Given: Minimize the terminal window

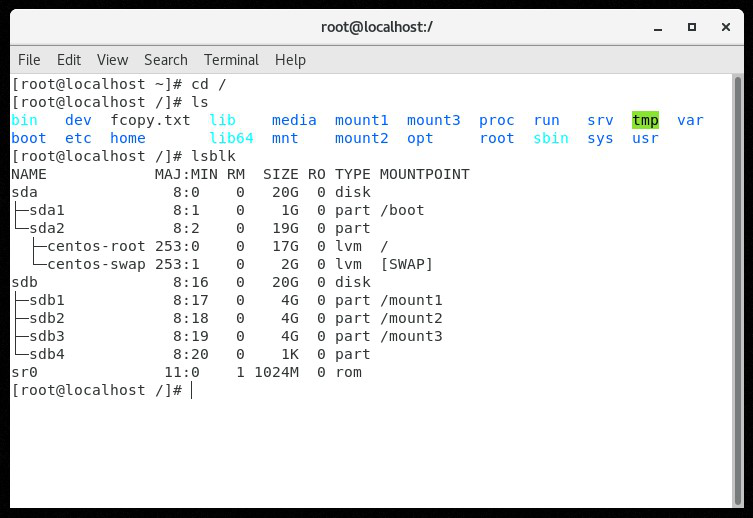Looking at the screenshot, I should coord(660,26).
